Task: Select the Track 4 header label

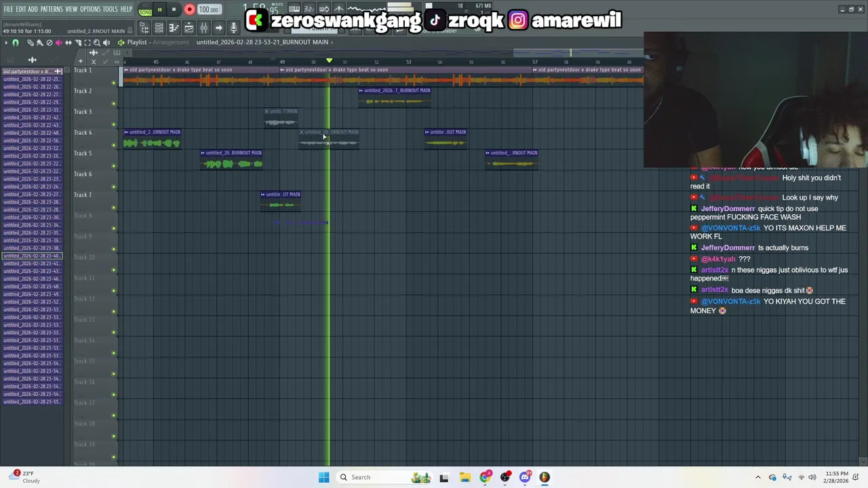Action: (x=83, y=133)
